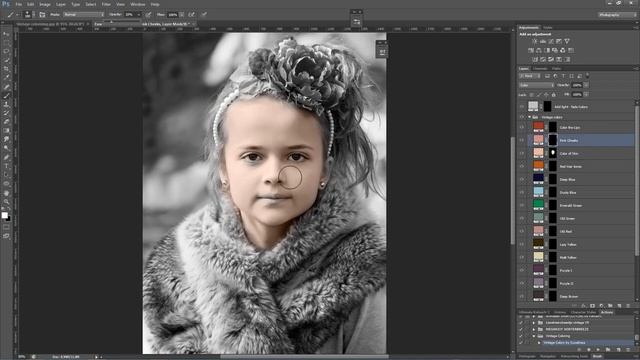Screen dimensions: 640x360
Task: Toggle the Brush panel from options bar
Action: coord(42,15)
